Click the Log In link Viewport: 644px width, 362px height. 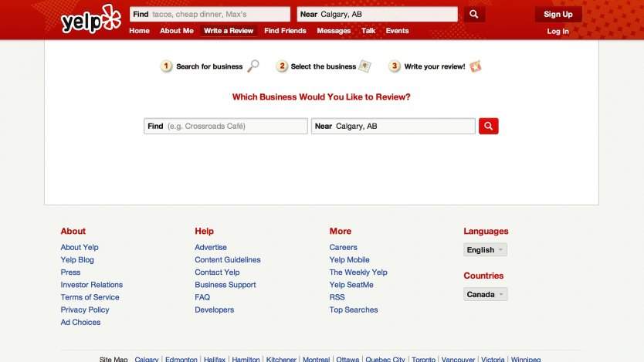(x=558, y=32)
